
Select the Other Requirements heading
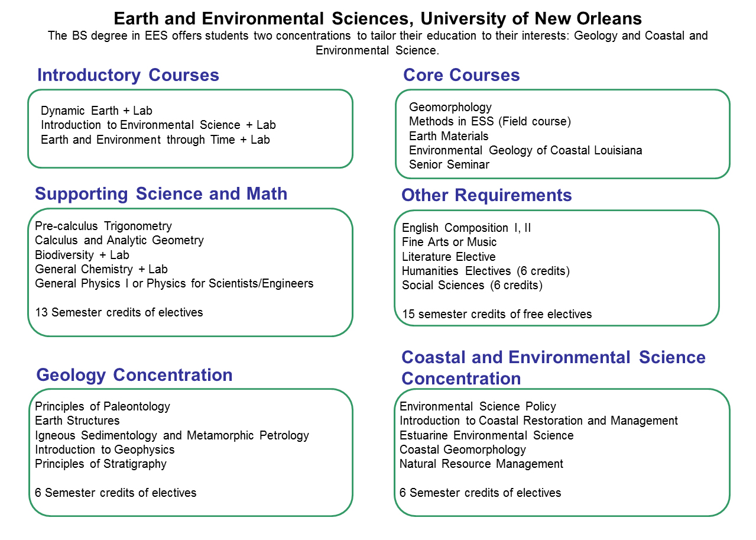(486, 195)
